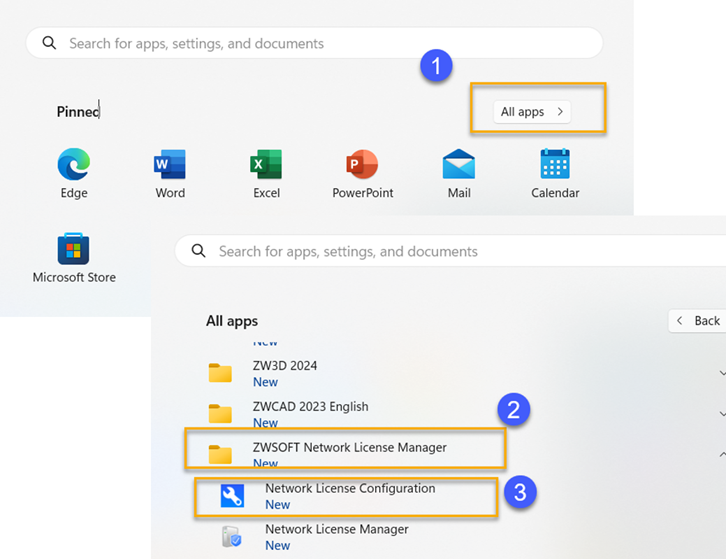Open the Excel pinned app
The width and height of the screenshot is (726, 559).
(266, 173)
